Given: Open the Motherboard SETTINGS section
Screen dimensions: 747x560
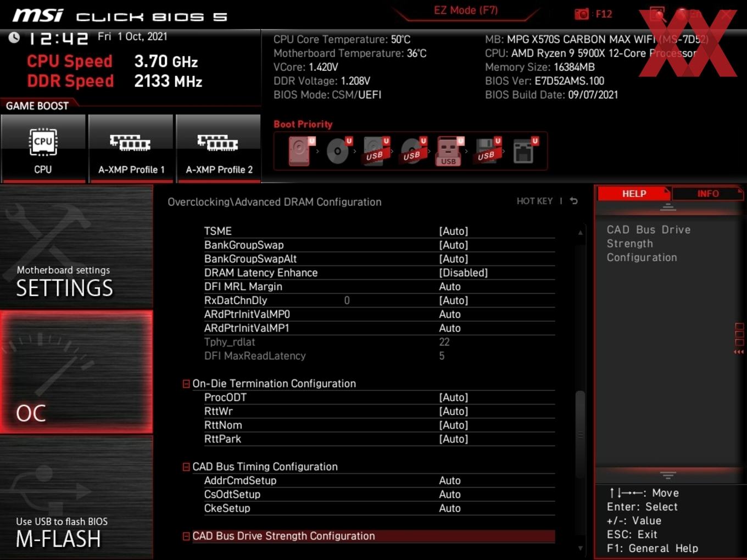Looking at the screenshot, I should [x=76, y=247].
